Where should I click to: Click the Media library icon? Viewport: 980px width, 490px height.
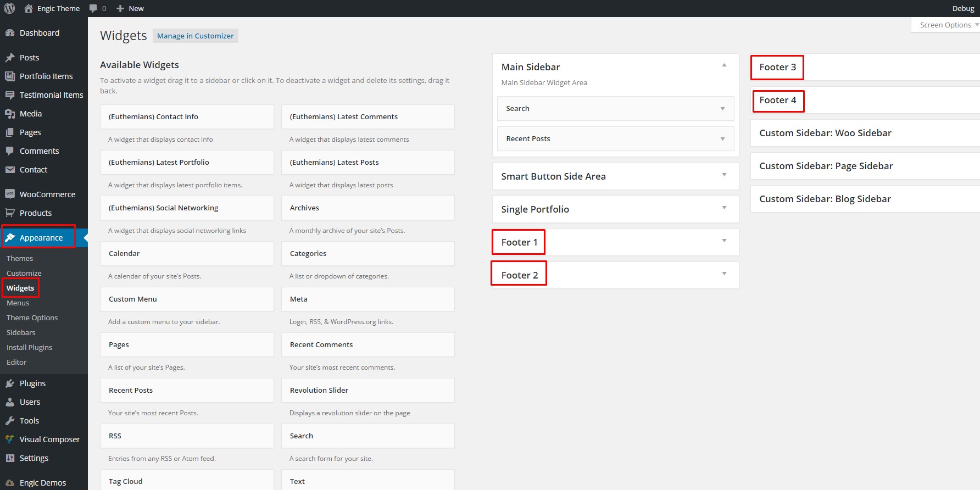pyautogui.click(x=10, y=114)
